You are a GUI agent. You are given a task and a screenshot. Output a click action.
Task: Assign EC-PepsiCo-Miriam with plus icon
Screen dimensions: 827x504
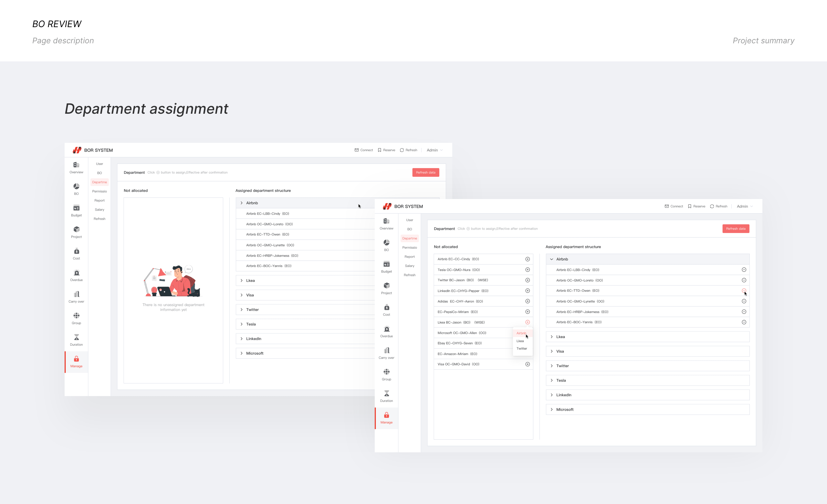pos(527,312)
